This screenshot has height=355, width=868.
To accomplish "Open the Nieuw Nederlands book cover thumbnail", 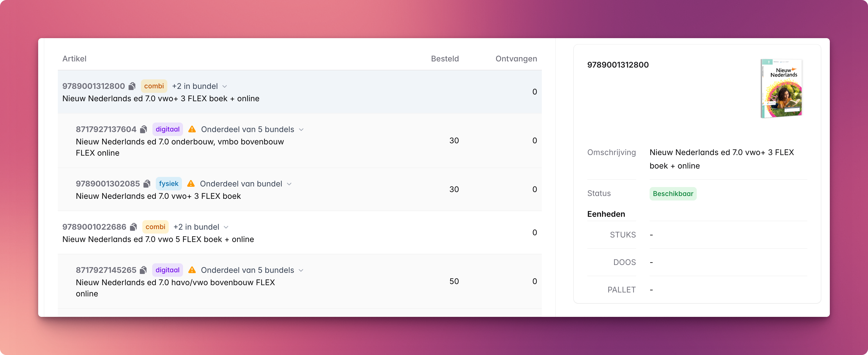I will tap(781, 89).
